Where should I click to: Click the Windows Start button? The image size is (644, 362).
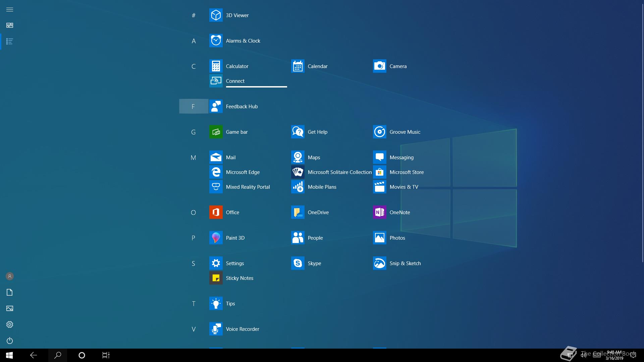[x=9, y=355]
